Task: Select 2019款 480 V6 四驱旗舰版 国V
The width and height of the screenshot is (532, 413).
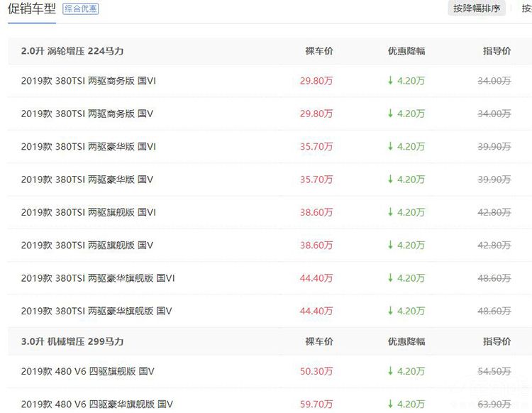Action: 87,371
